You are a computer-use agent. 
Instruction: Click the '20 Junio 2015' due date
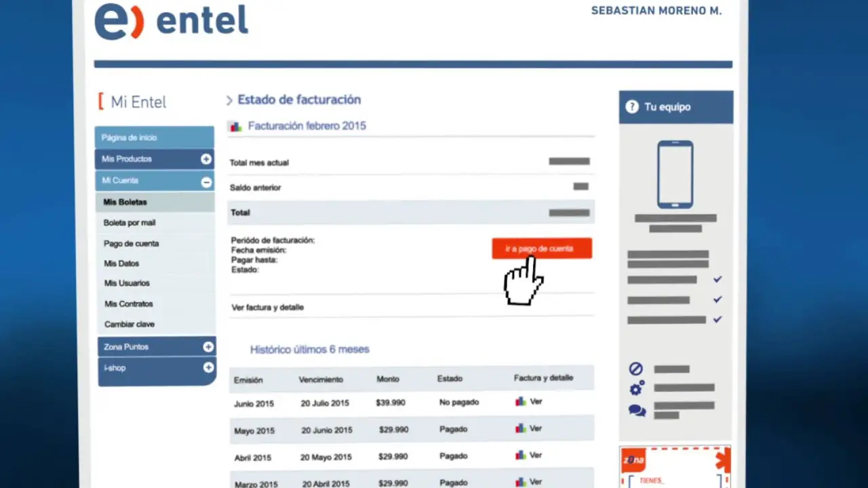pos(327,430)
